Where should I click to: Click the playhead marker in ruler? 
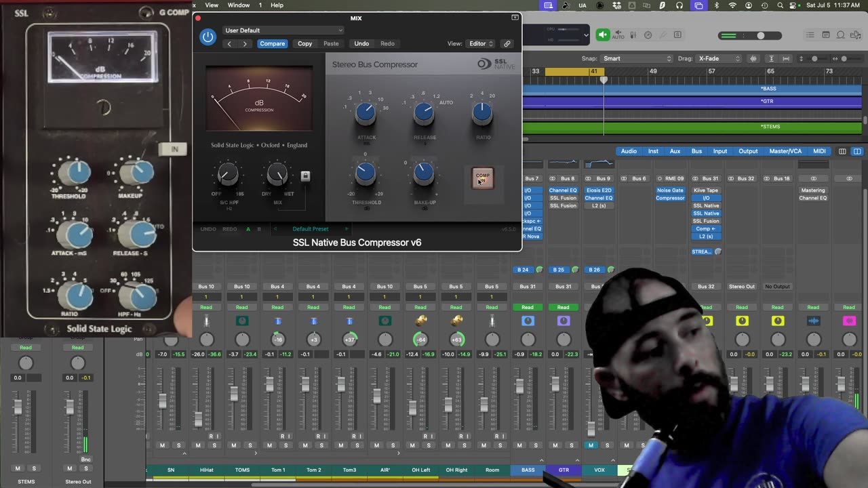[x=603, y=79]
